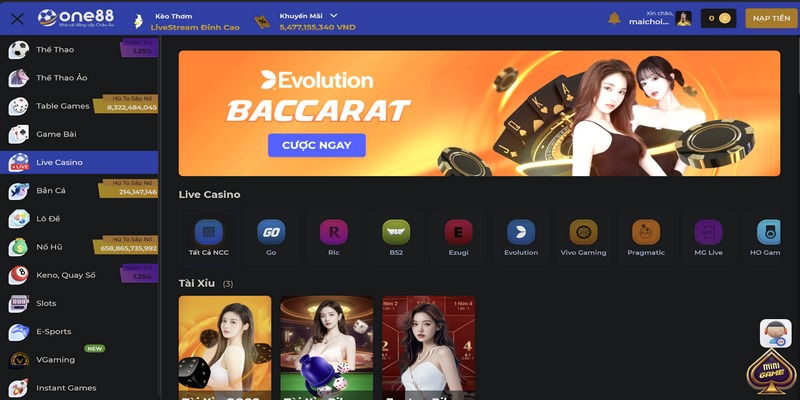Click the VGaming sidebar icon
The image size is (800, 400).
(18, 360)
